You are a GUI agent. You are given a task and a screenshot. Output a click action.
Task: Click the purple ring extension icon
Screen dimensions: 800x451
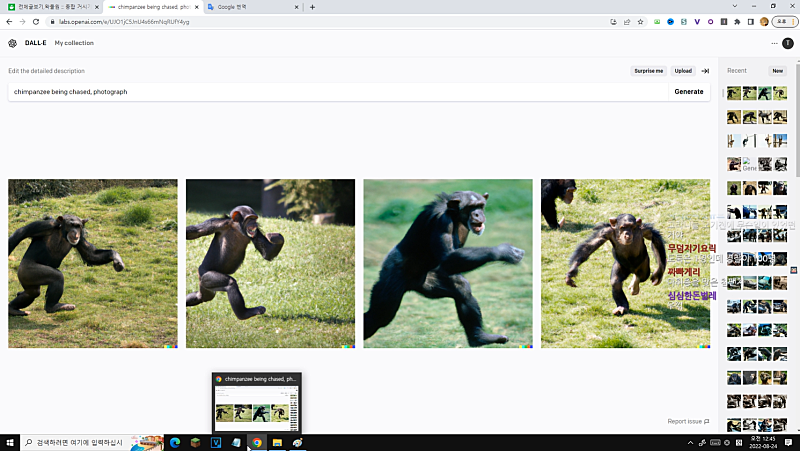(x=710, y=22)
